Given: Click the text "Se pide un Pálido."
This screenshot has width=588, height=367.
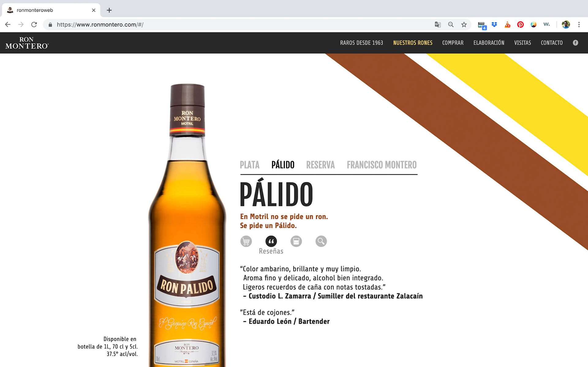Looking at the screenshot, I should pyautogui.click(x=268, y=226).
